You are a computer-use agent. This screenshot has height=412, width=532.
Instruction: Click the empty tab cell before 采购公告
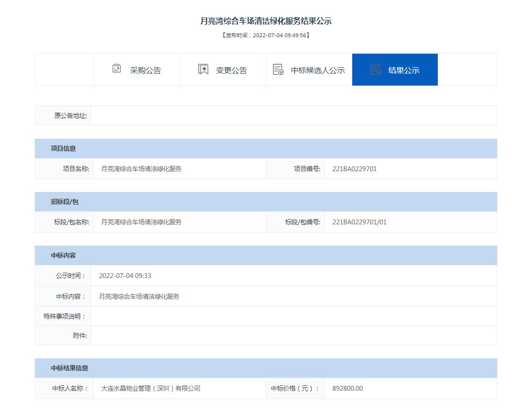pyautogui.click(x=64, y=70)
